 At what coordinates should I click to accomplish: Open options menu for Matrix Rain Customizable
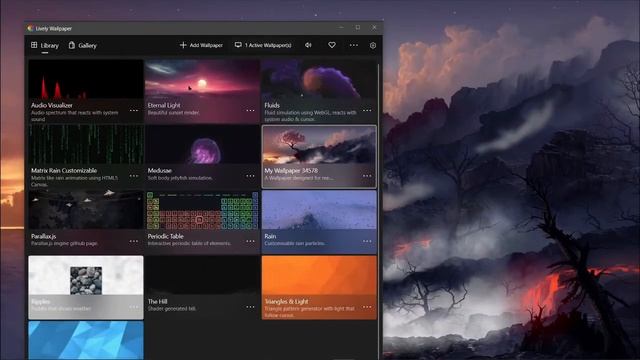134,176
